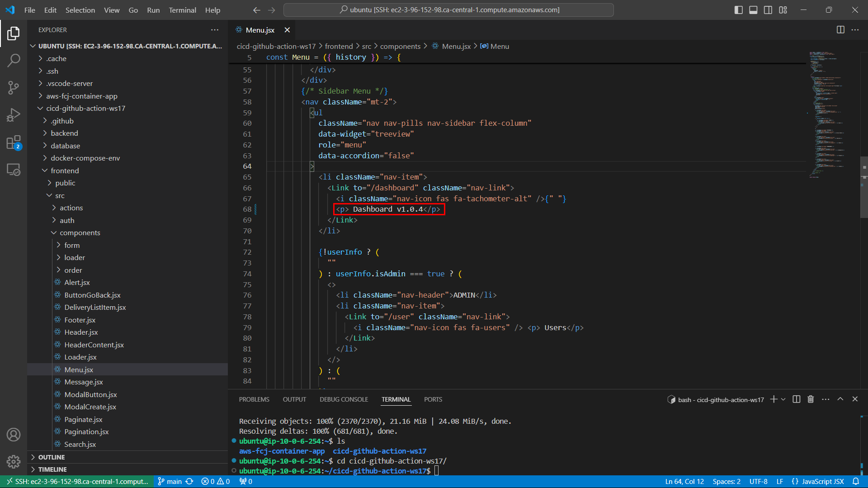Create a new terminal with plus icon
The width and height of the screenshot is (868, 488).
[774, 399]
